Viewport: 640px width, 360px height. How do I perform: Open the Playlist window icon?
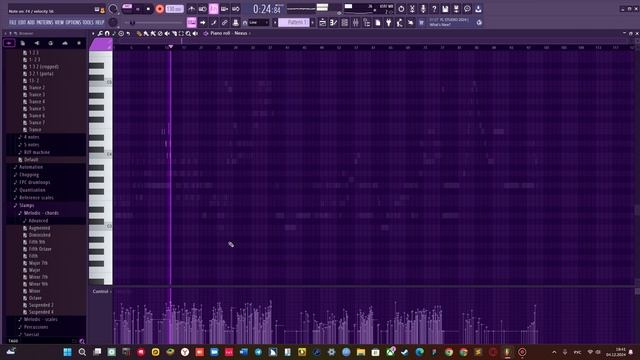tap(322, 23)
